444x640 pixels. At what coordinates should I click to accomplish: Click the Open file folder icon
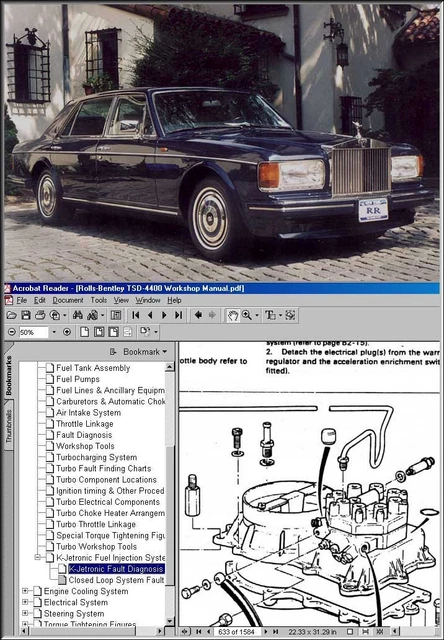coord(11,315)
